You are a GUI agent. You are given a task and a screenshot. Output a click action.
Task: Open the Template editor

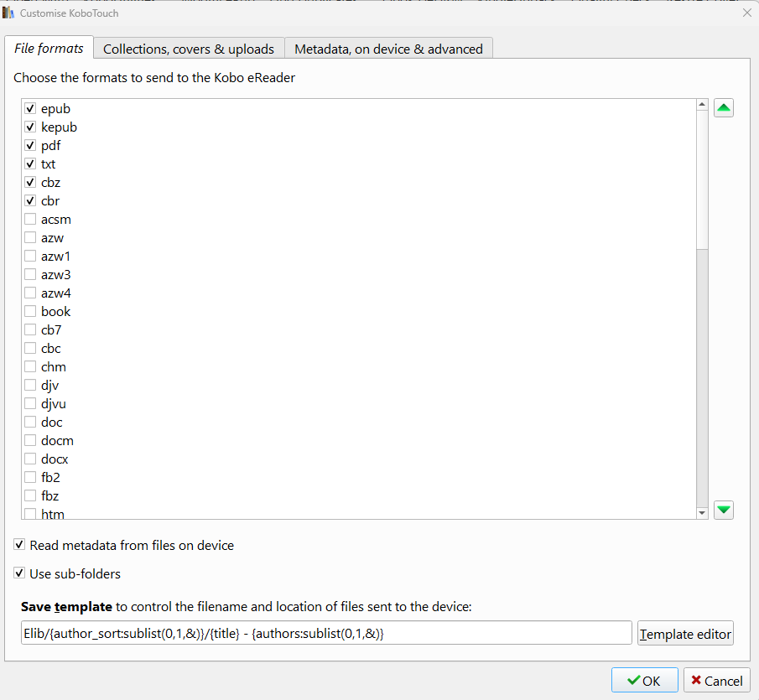click(685, 633)
